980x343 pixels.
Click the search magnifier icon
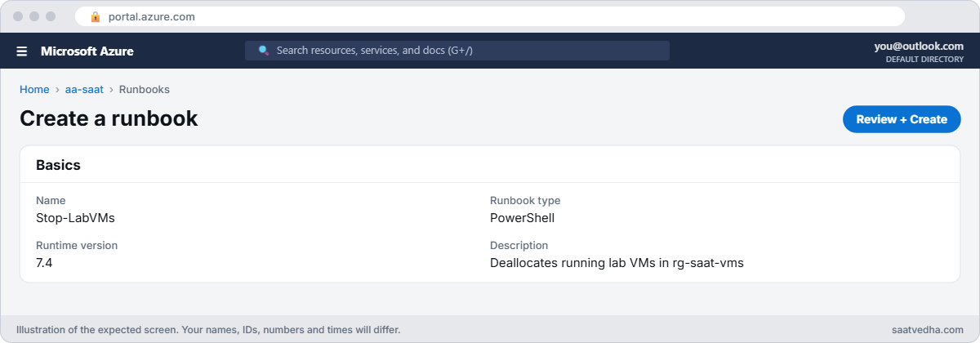(263, 51)
